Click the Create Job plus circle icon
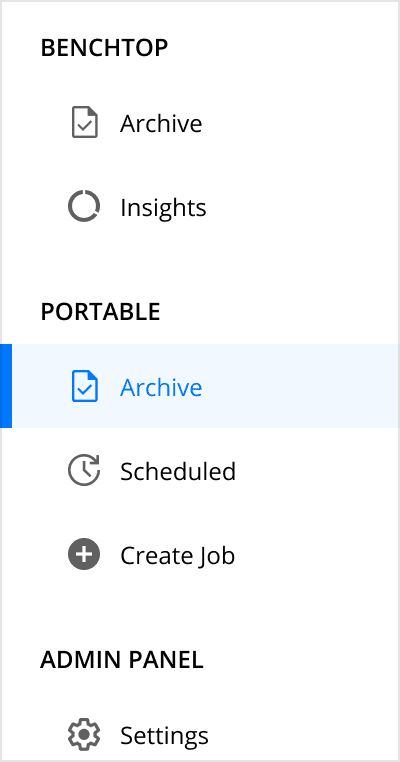Screen dimensions: 400x762 pyautogui.click(x=84, y=554)
